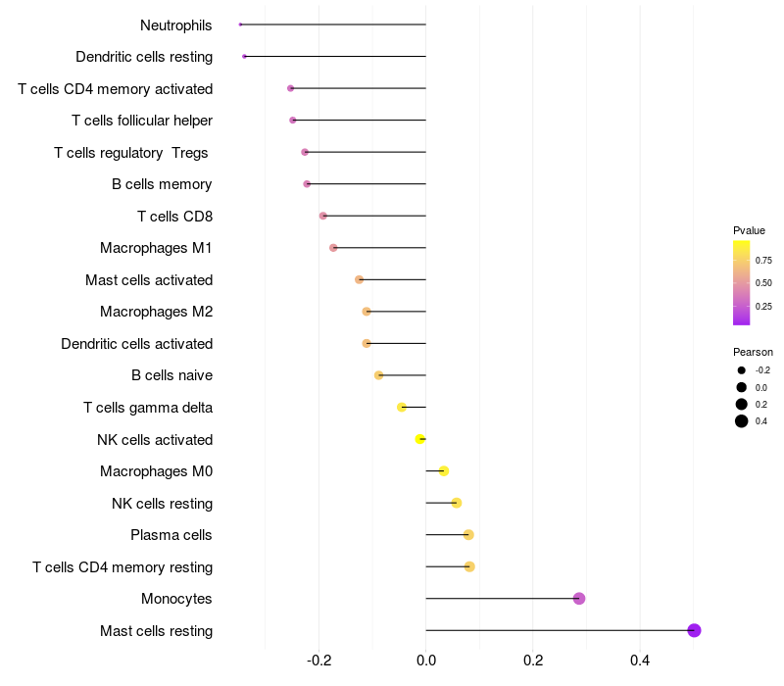Click the T cells CD8 dot

pos(322,216)
